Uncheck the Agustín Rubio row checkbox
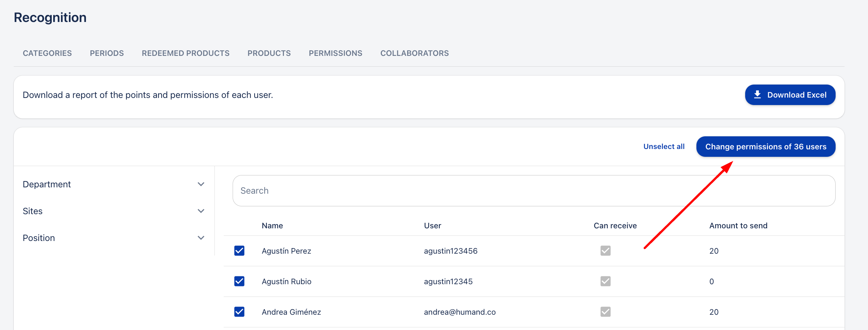868x330 pixels. coord(239,281)
